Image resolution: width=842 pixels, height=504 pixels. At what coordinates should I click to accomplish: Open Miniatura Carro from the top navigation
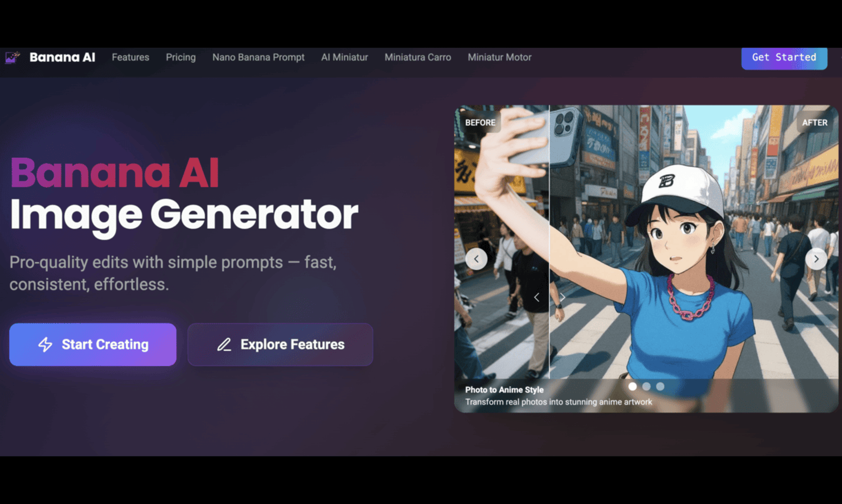418,57
